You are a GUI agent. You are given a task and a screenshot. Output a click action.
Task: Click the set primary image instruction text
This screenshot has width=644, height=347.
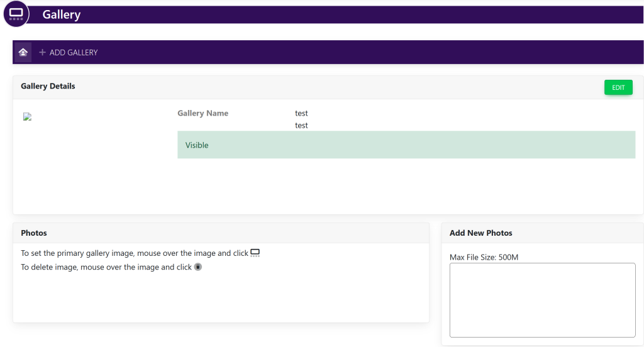[x=135, y=253]
